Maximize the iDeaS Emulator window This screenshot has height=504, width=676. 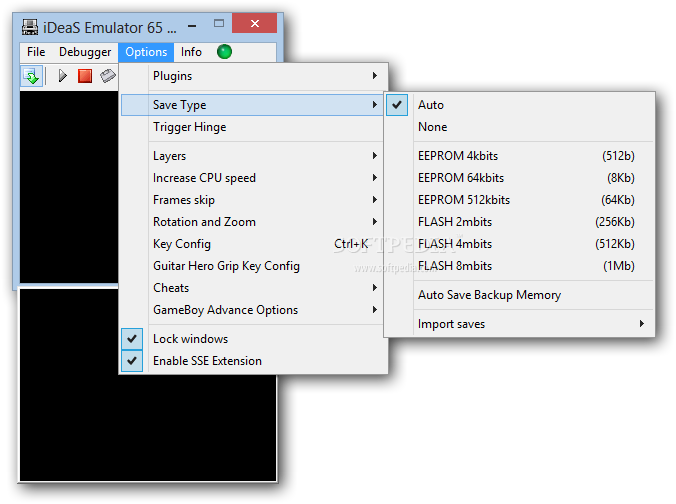click(219, 23)
